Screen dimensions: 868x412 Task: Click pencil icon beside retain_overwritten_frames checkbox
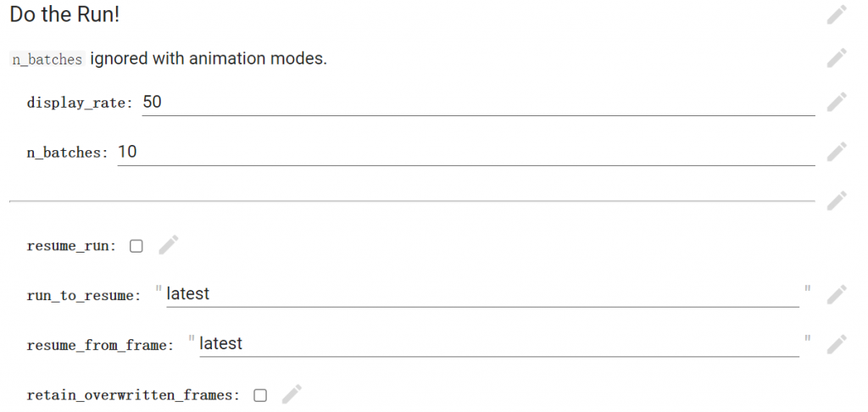click(292, 394)
